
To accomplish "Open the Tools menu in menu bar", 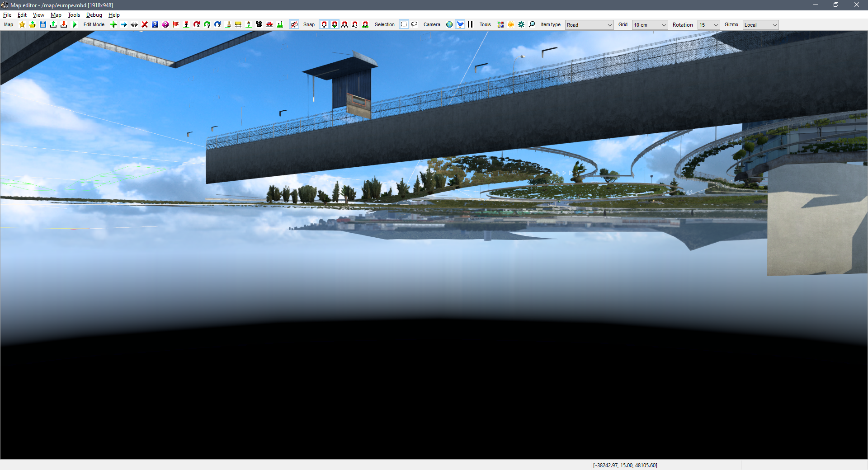I will [74, 15].
